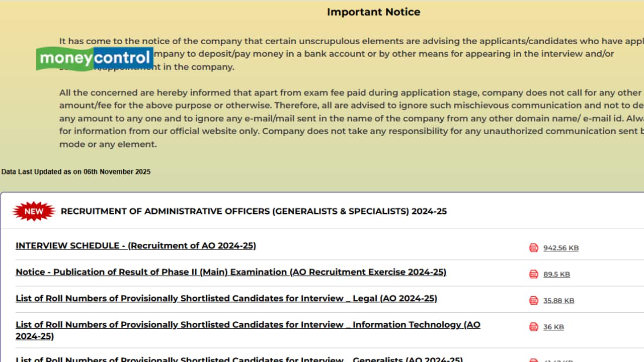Click the Important Notice heading

tap(374, 12)
